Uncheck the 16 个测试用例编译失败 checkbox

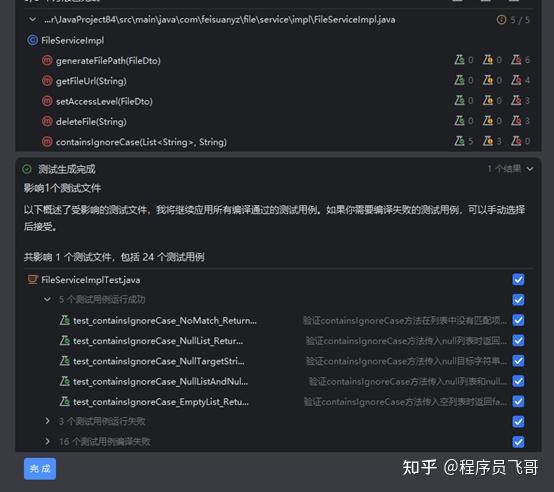(518, 442)
